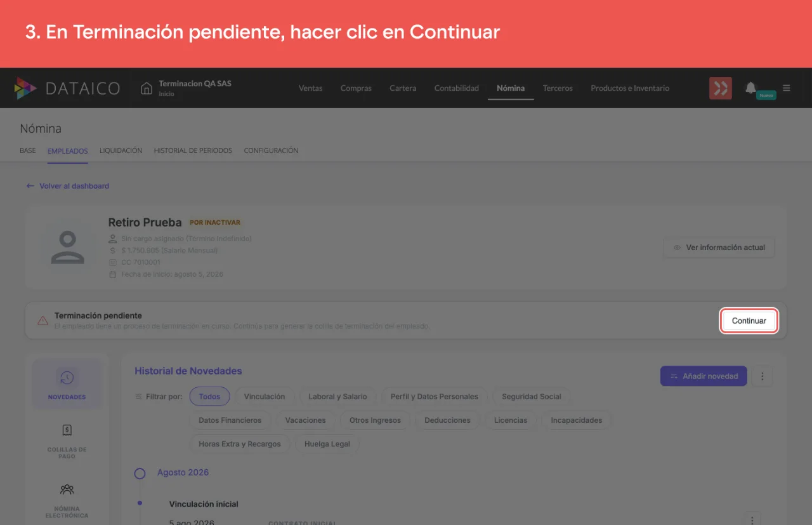Switch to the Empleados tab
Viewport: 812px width, 525px height.
[x=68, y=150]
